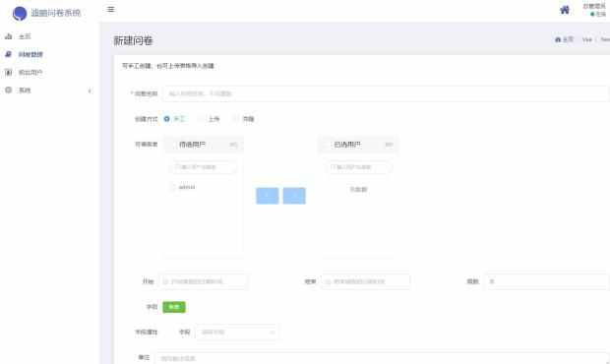Select the 上传 create-mode radio button
The width and height of the screenshot is (610, 364).
(201, 119)
